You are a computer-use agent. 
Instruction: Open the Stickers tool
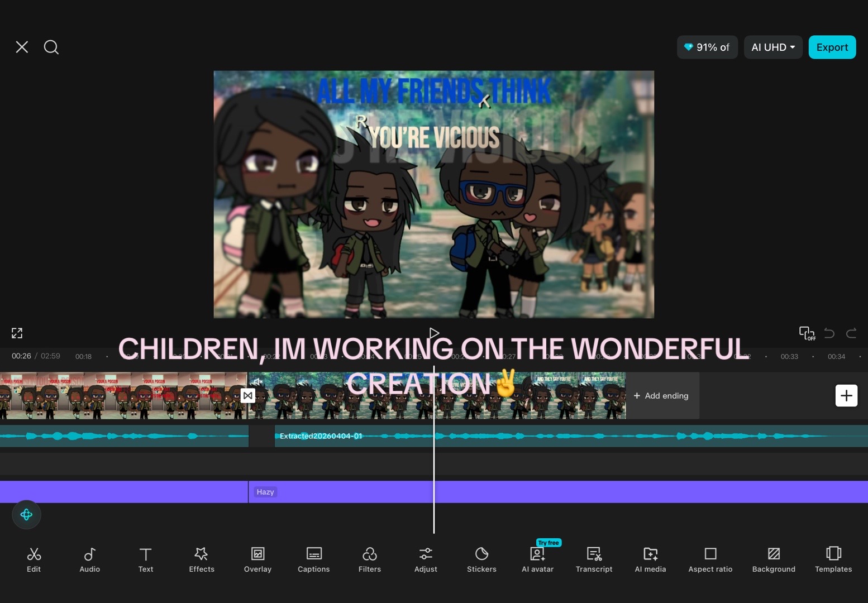click(x=481, y=560)
